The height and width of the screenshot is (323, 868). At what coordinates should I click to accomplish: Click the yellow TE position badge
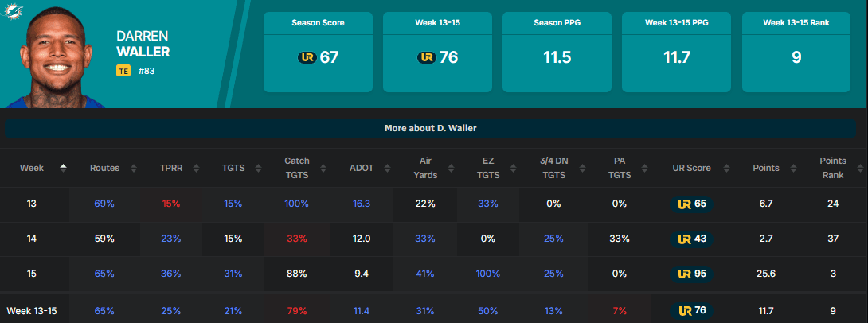point(123,71)
